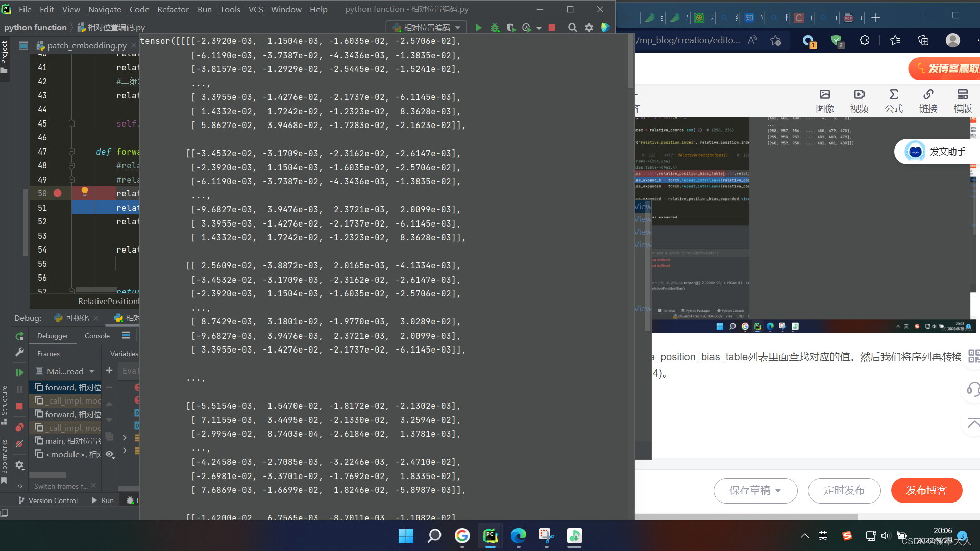Click Resume Program green arrow
This screenshot has height=551, width=980.
point(19,373)
